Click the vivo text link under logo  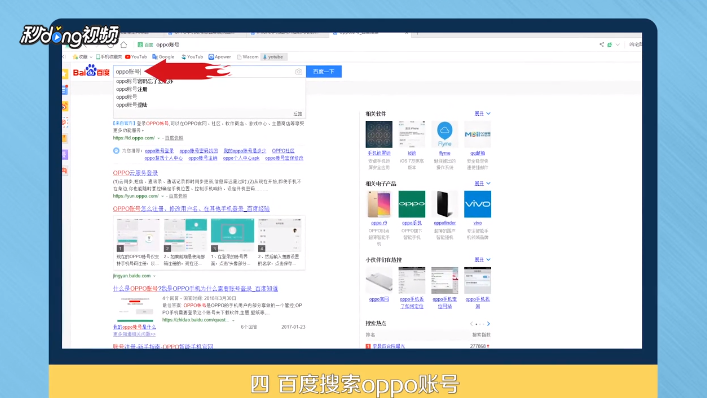click(x=477, y=223)
